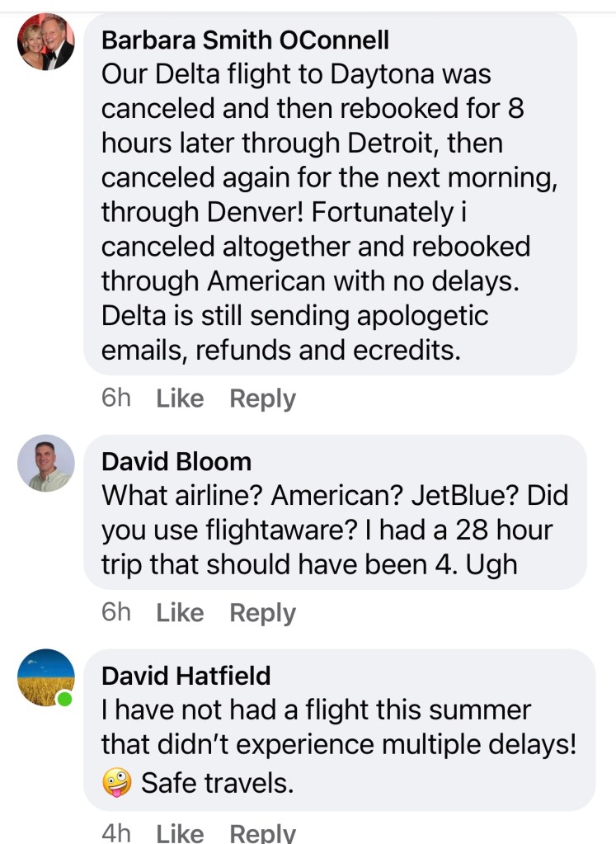Like Barbara's Delta flight comment

pyautogui.click(x=180, y=398)
